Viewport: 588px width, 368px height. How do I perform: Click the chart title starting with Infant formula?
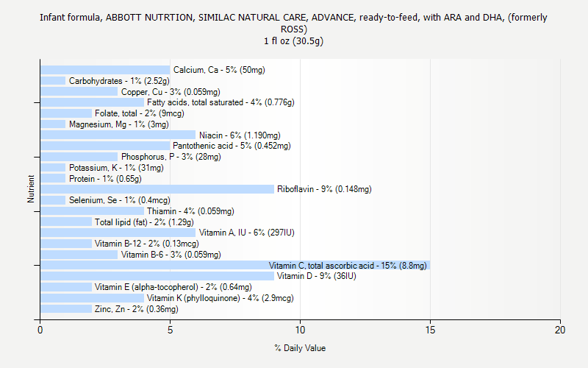[293, 24]
